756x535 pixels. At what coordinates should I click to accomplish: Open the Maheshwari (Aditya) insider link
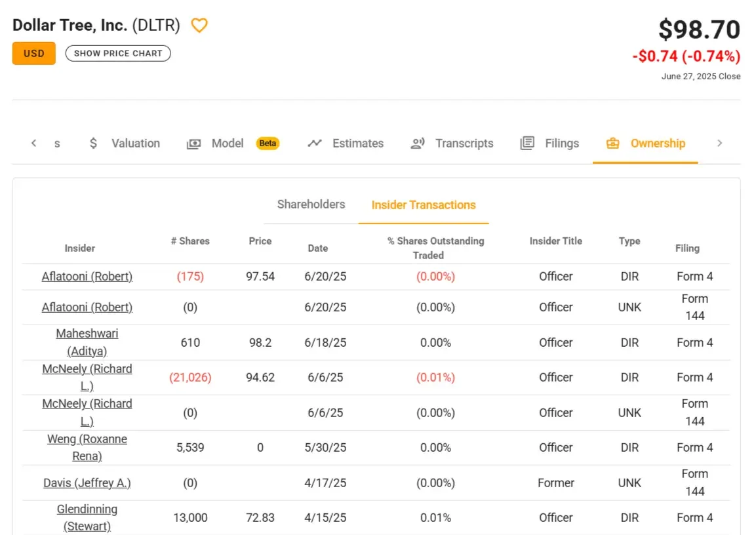[87, 342]
